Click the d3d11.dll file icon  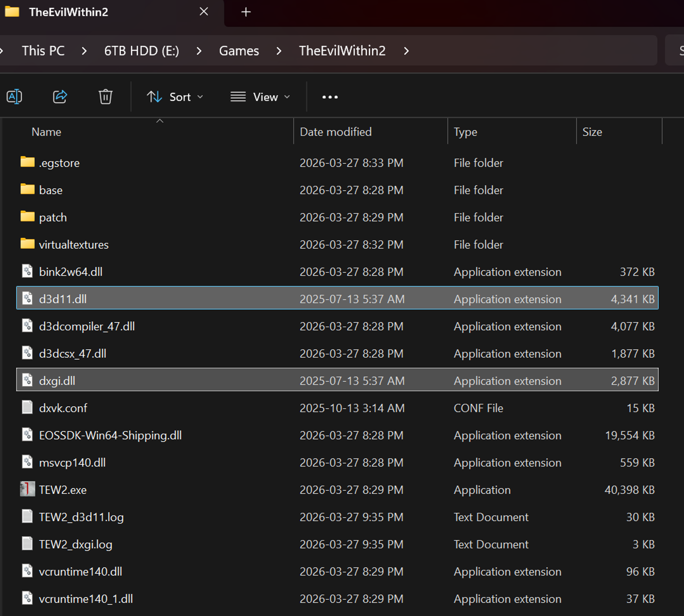(x=28, y=299)
